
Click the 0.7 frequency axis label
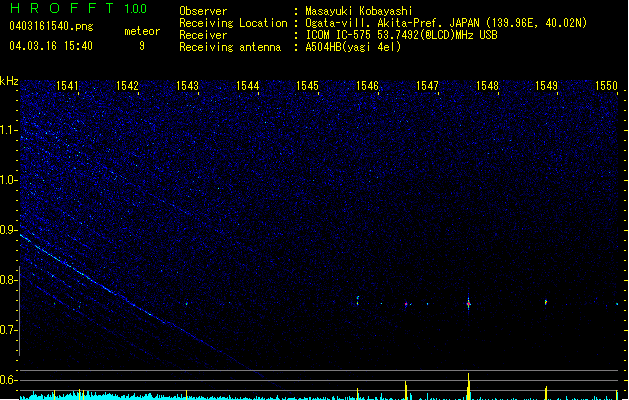[x=9, y=330]
